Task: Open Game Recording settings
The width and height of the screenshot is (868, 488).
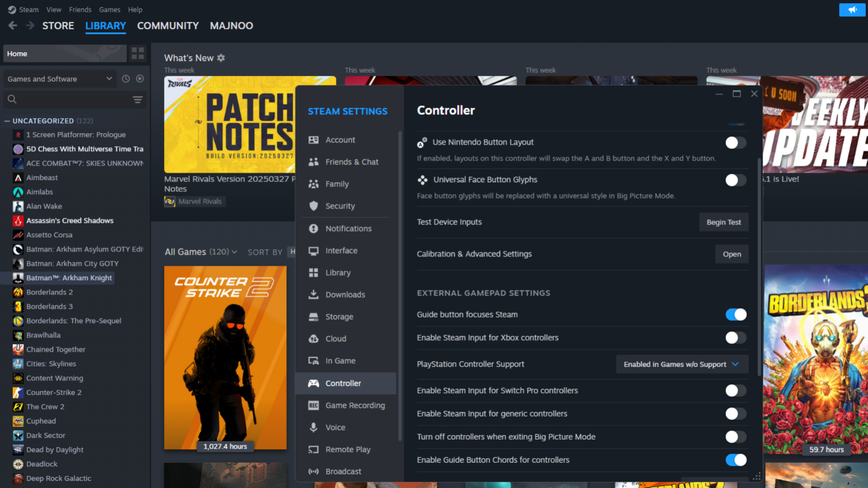Action: [345, 405]
